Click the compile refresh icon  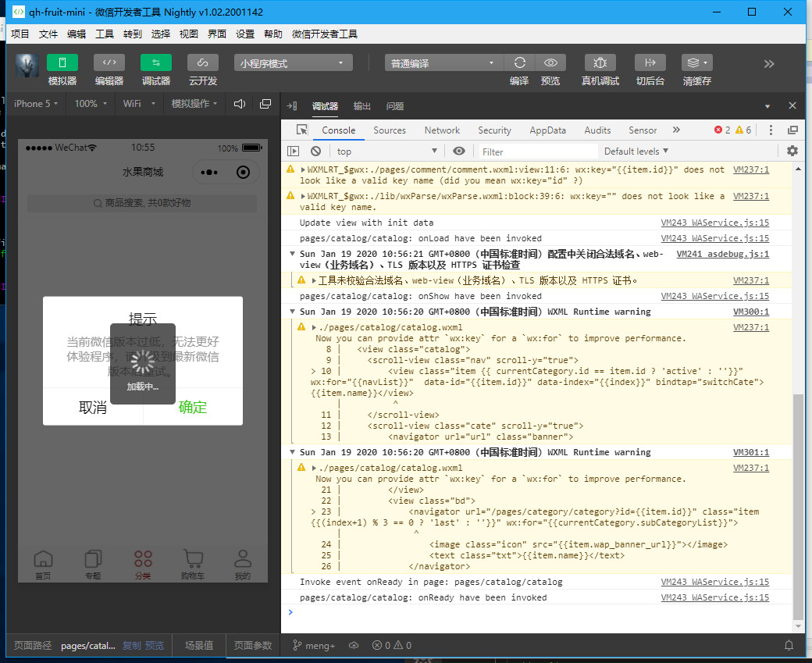[519, 62]
